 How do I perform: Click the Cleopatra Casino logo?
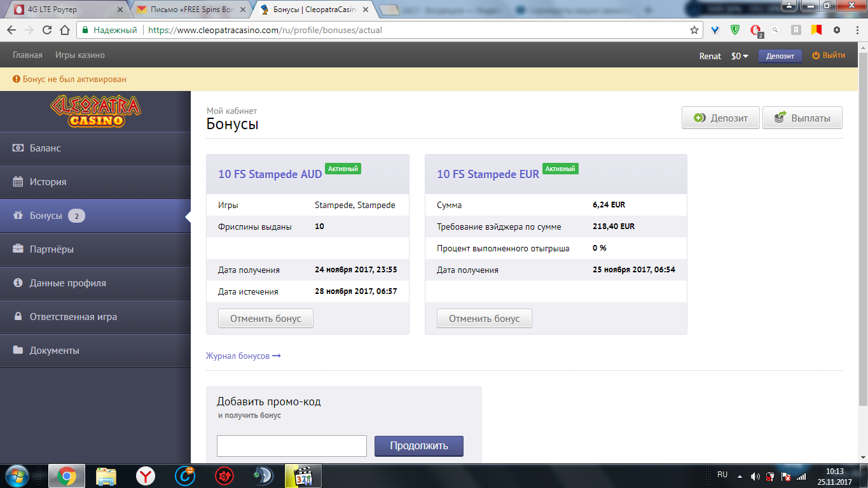(95, 111)
